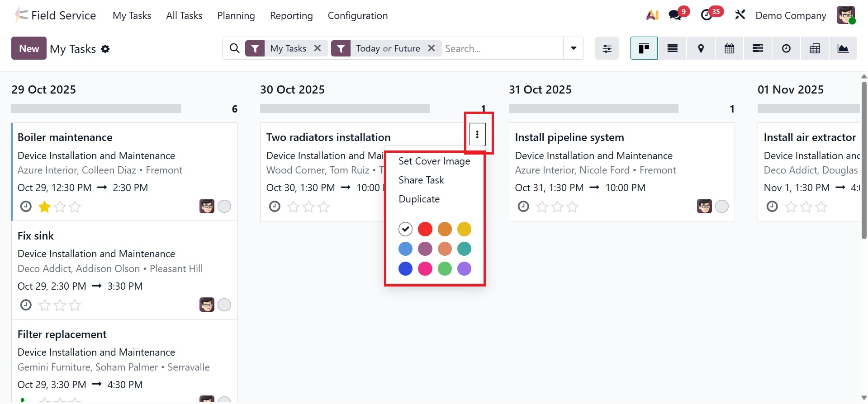Expand the search options dropdown arrow

tap(574, 48)
